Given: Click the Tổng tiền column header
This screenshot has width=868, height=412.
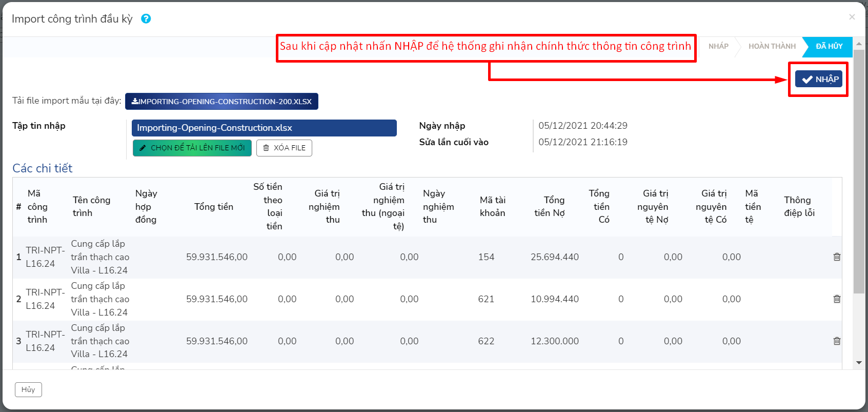Looking at the screenshot, I should point(214,207).
